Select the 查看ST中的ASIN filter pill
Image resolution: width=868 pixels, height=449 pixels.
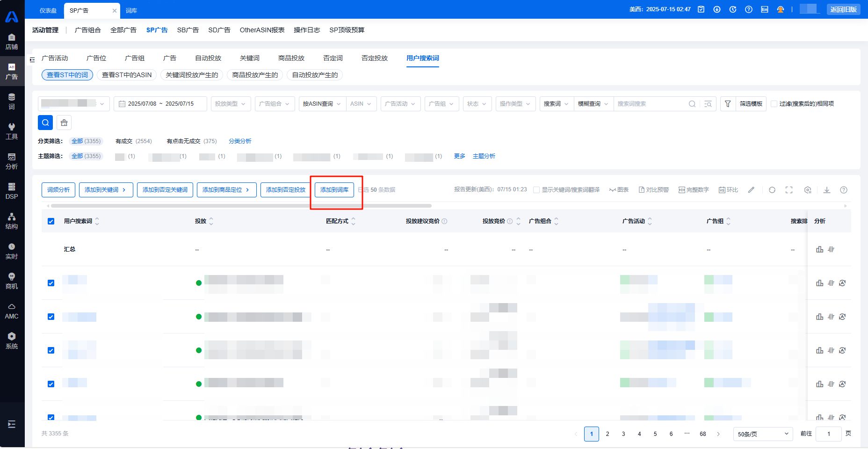[127, 75]
